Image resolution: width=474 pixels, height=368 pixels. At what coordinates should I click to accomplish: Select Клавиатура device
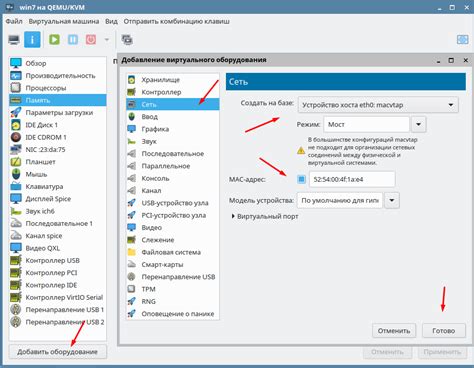[58, 187]
